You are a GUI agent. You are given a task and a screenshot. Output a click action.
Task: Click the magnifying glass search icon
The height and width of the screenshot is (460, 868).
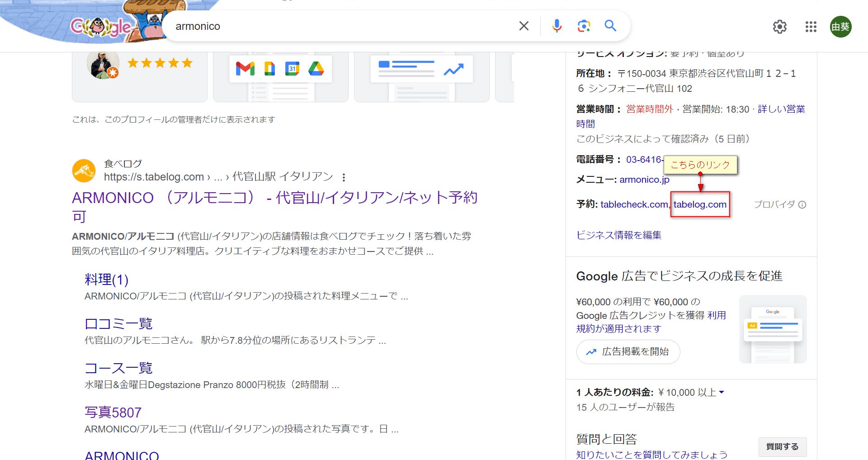(610, 26)
